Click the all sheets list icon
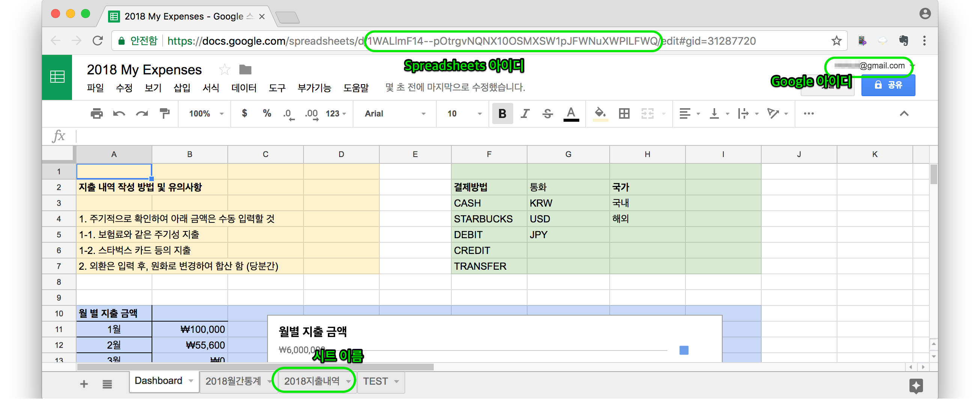 pos(107,384)
